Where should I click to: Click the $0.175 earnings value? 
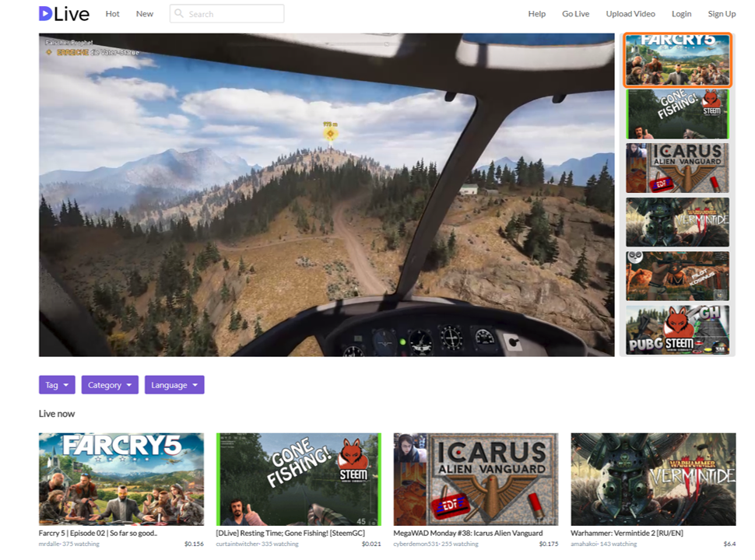click(549, 544)
